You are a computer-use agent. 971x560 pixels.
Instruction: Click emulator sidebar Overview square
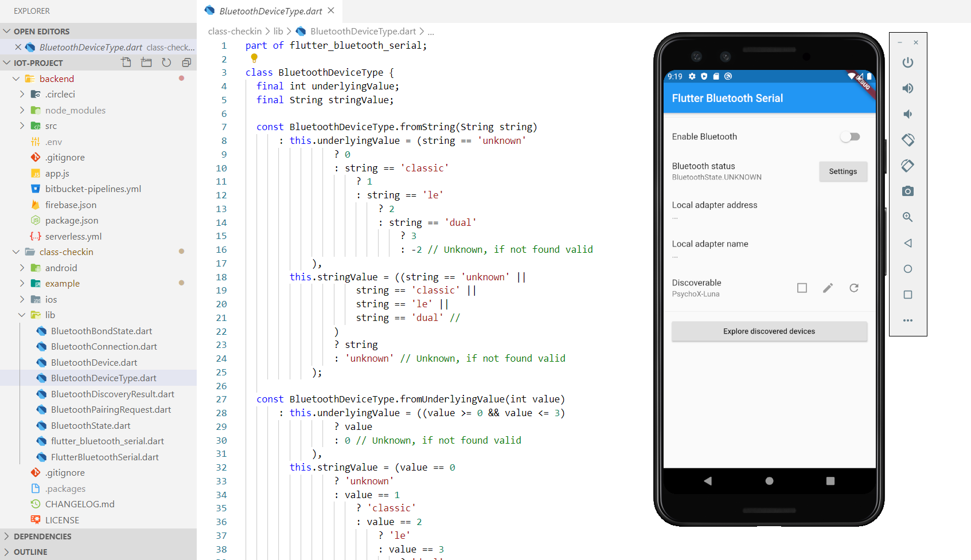(908, 295)
